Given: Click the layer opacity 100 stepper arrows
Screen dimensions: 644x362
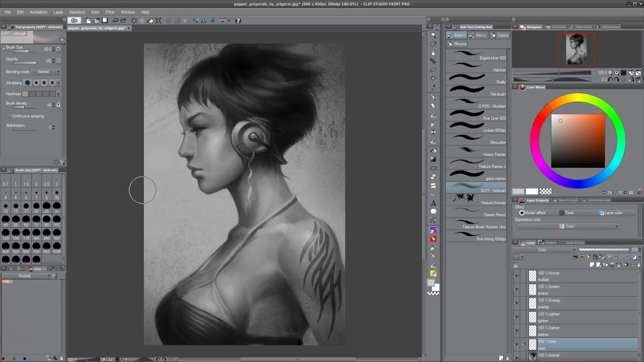Looking at the screenshot, I should coord(640,250).
